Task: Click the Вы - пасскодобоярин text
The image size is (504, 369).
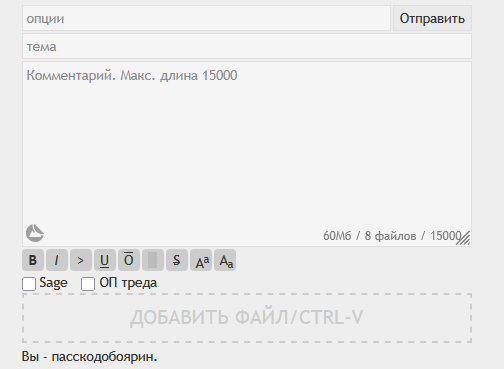Action: click(89, 357)
